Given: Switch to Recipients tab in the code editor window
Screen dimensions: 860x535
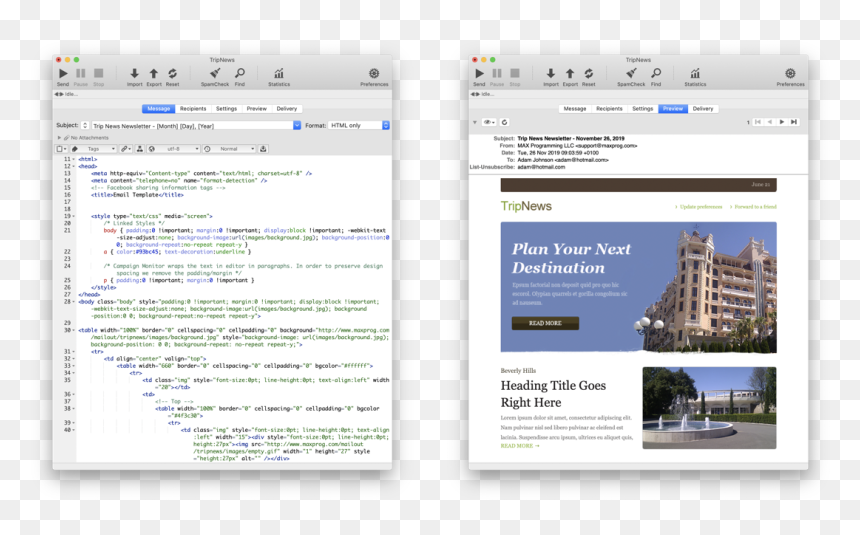Looking at the screenshot, I should (x=193, y=109).
